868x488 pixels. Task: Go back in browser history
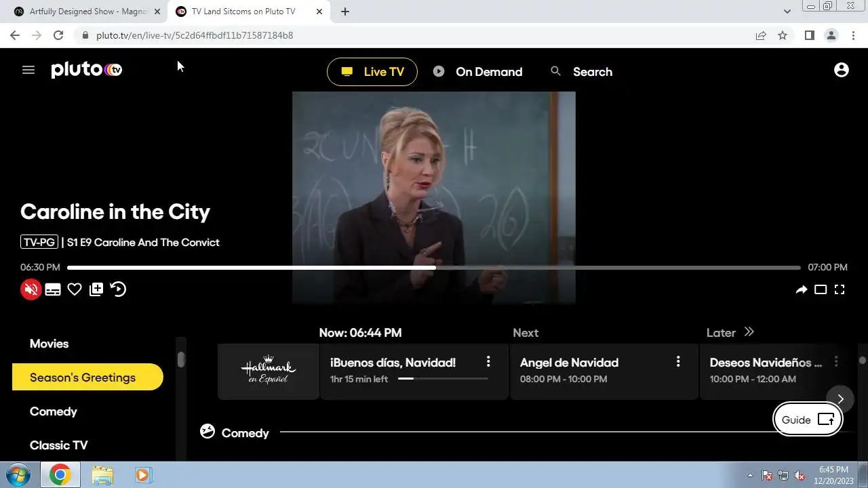click(15, 35)
